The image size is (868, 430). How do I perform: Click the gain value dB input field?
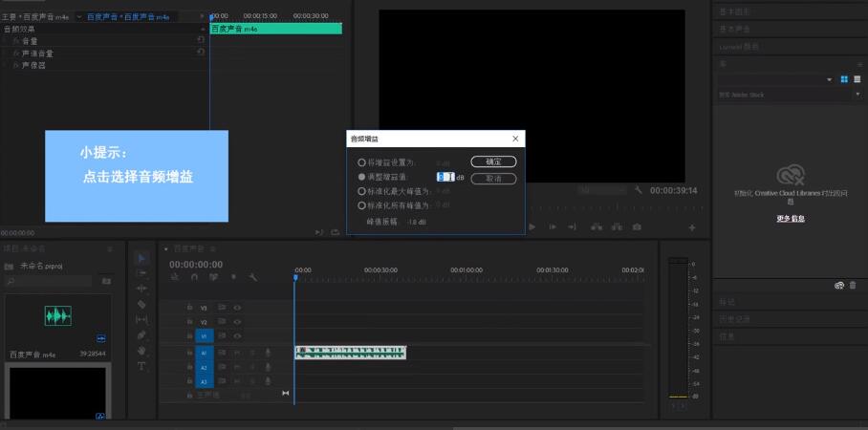[x=445, y=177]
